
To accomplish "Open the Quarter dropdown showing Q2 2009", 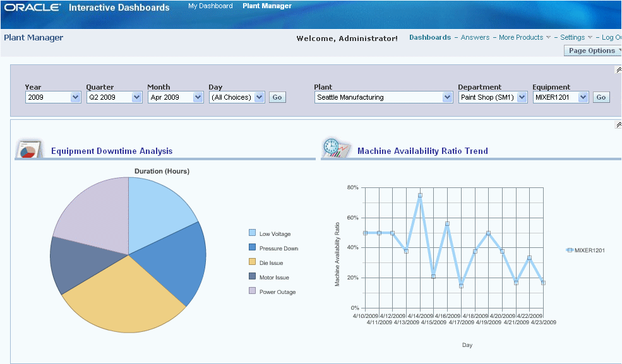I will point(114,97).
